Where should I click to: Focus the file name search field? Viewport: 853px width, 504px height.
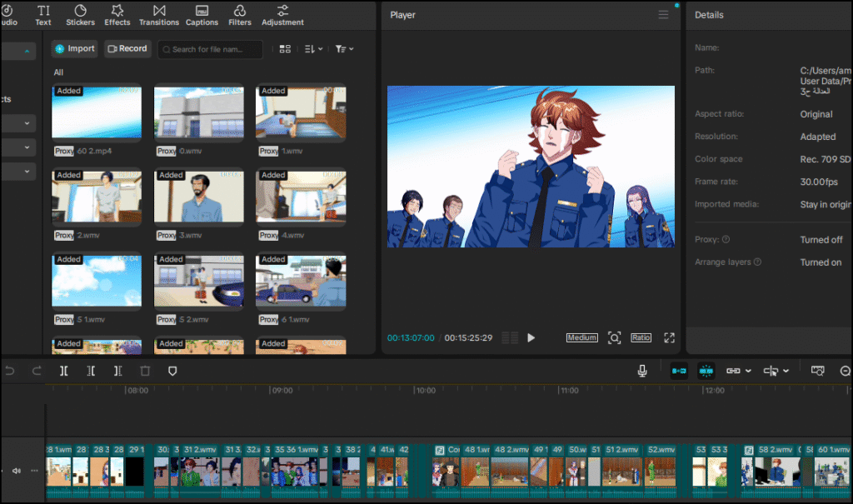click(210, 49)
